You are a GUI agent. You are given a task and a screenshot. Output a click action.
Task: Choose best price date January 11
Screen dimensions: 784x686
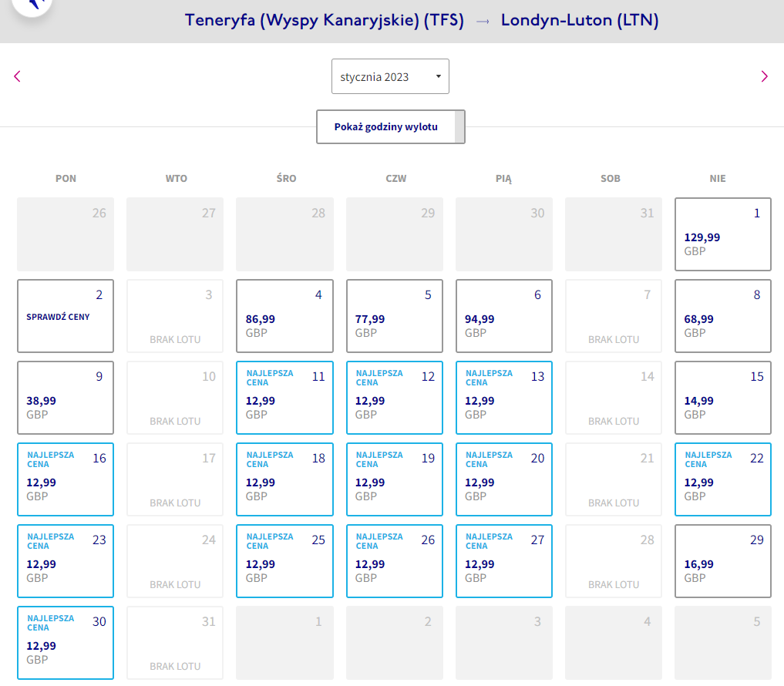click(x=284, y=398)
